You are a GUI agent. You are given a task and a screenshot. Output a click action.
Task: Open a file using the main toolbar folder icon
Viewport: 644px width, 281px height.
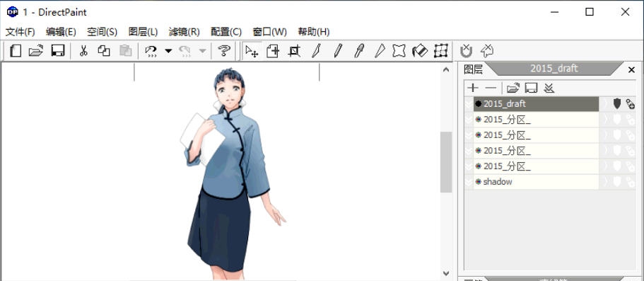point(36,51)
